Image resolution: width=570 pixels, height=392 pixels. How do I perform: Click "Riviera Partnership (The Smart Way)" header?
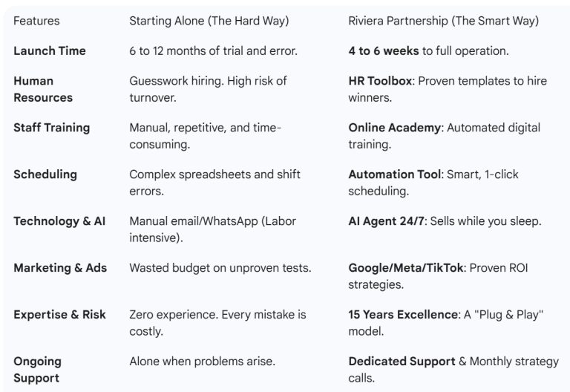coord(443,21)
